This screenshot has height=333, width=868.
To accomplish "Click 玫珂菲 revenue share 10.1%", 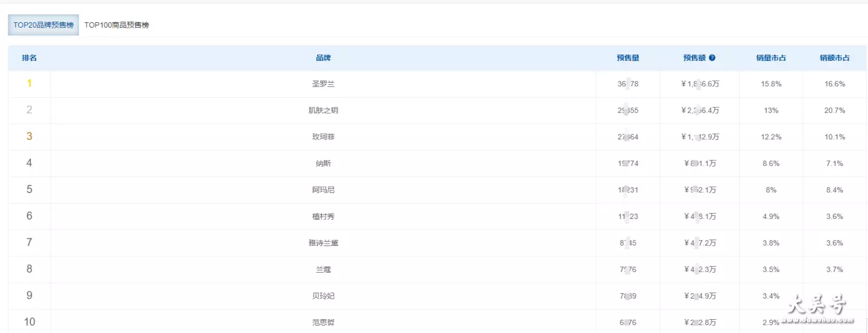I will coord(835,138).
